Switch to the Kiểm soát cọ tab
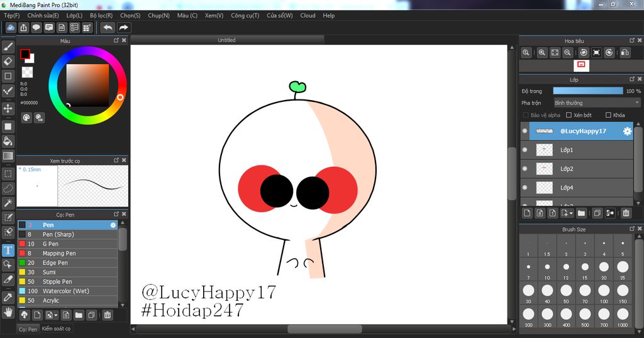The width and height of the screenshot is (644, 338). [x=56, y=329]
